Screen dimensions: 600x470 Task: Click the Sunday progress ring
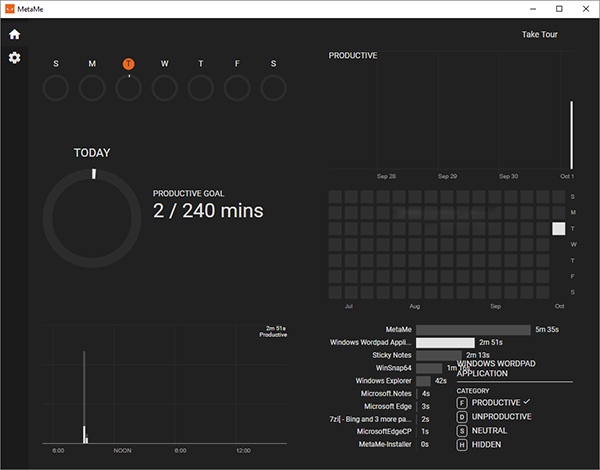click(55, 88)
